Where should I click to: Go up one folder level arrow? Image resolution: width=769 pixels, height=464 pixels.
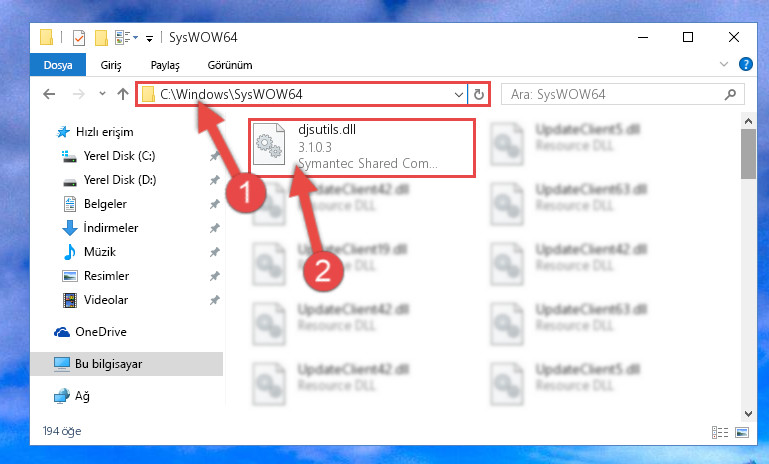tap(123, 94)
